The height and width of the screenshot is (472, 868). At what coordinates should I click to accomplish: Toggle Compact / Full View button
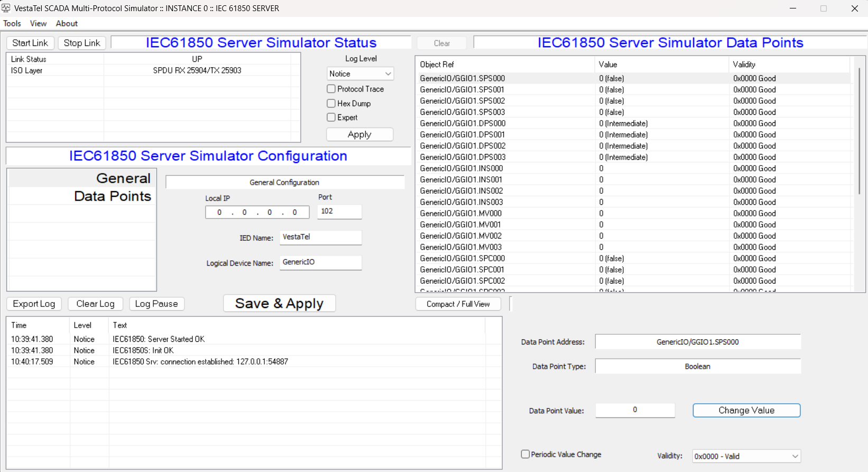pyautogui.click(x=458, y=304)
